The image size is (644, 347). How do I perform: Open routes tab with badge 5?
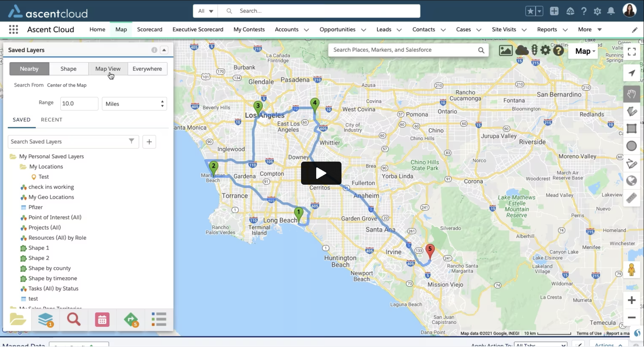click(x=131, y=320)
